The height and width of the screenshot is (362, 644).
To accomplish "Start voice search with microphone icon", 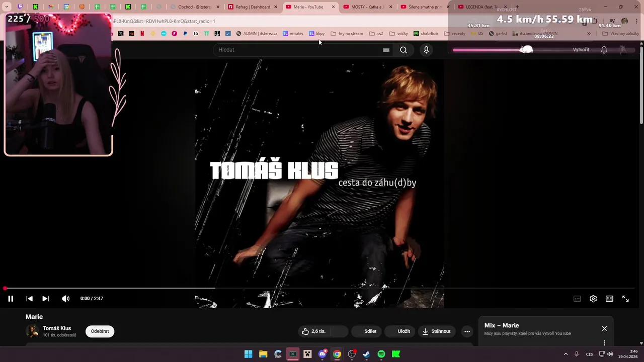I will (426, 50).
